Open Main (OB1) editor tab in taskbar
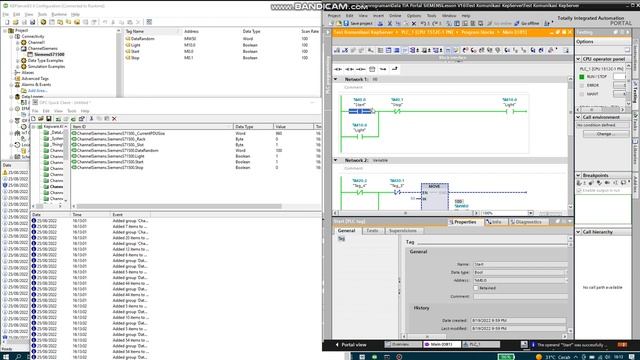Screen dimensions: 640x360 442,344
